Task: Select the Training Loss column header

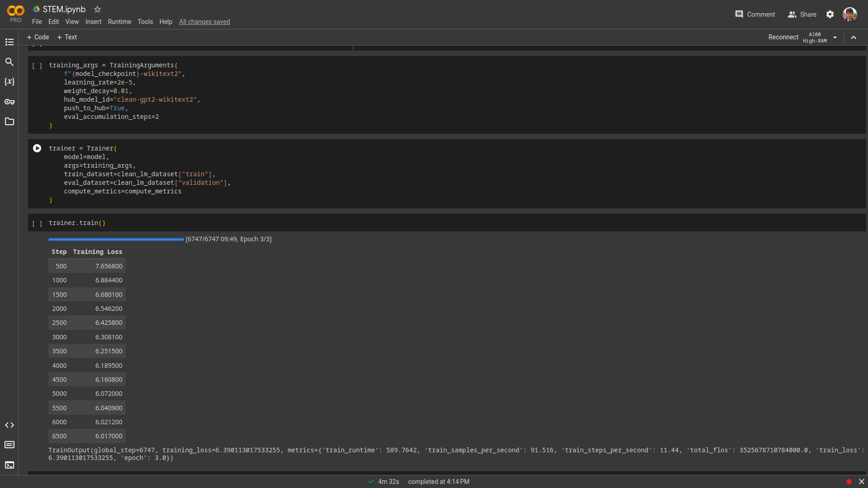Action: click(98, 252)
